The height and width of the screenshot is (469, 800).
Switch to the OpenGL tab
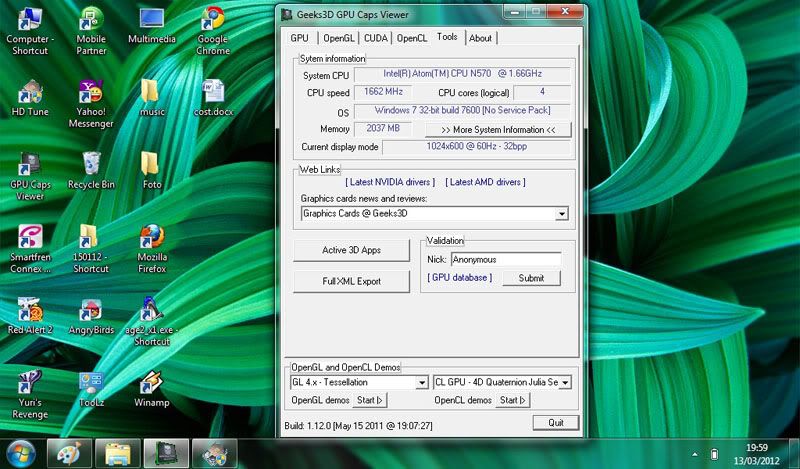338,38
